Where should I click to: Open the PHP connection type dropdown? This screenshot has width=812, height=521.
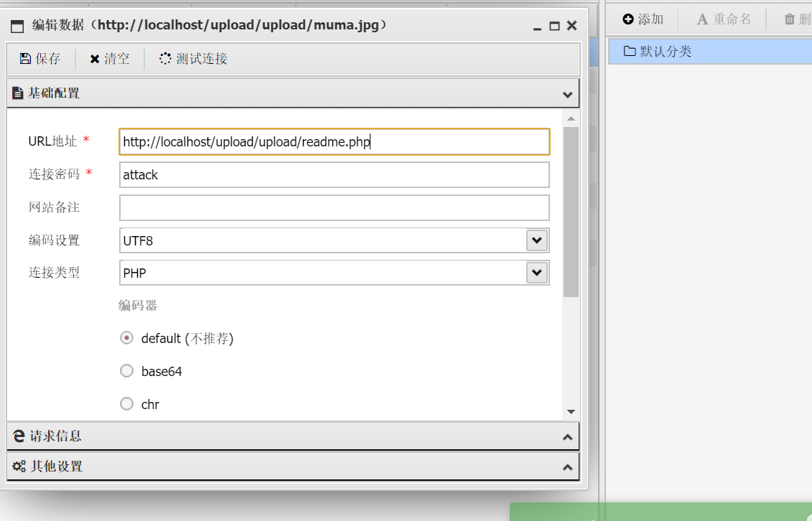(x=537, y=273)
